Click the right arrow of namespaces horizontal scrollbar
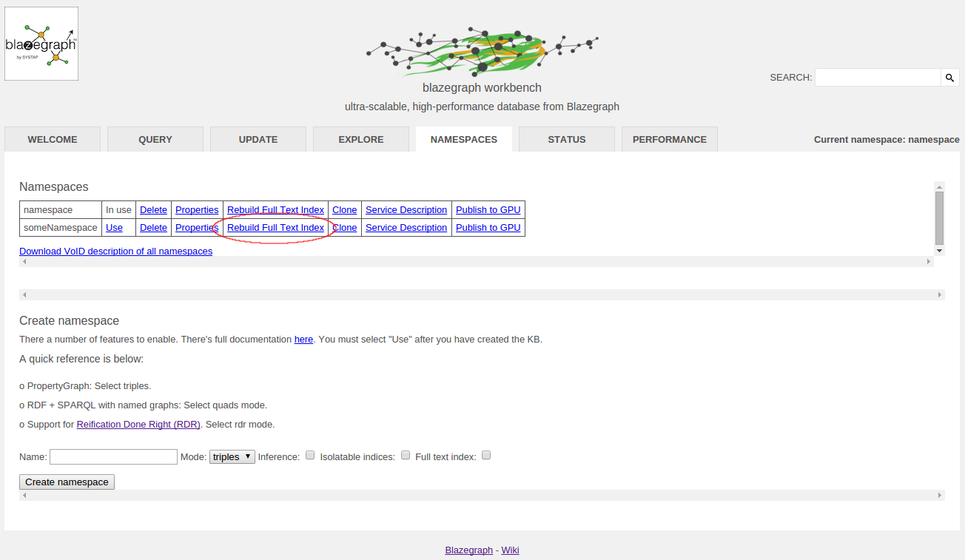Screen dimensions: 965x560 pos(929,262)
